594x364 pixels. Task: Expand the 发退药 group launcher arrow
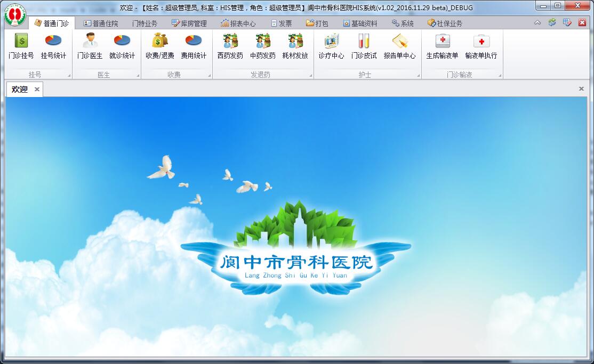tap(311, 75)
